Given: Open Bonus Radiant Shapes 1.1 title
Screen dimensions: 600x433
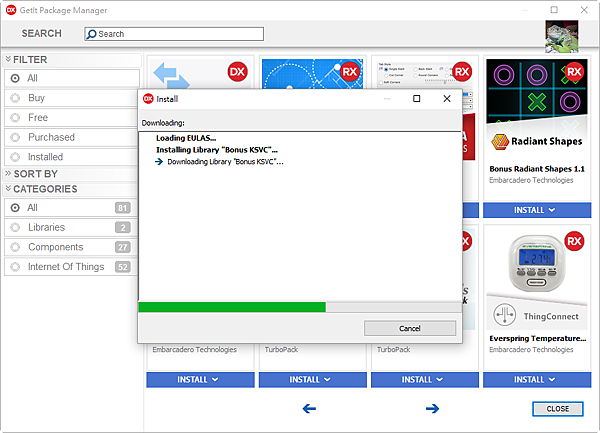Looking at the screenshot, I should click(x=537, y=169).
